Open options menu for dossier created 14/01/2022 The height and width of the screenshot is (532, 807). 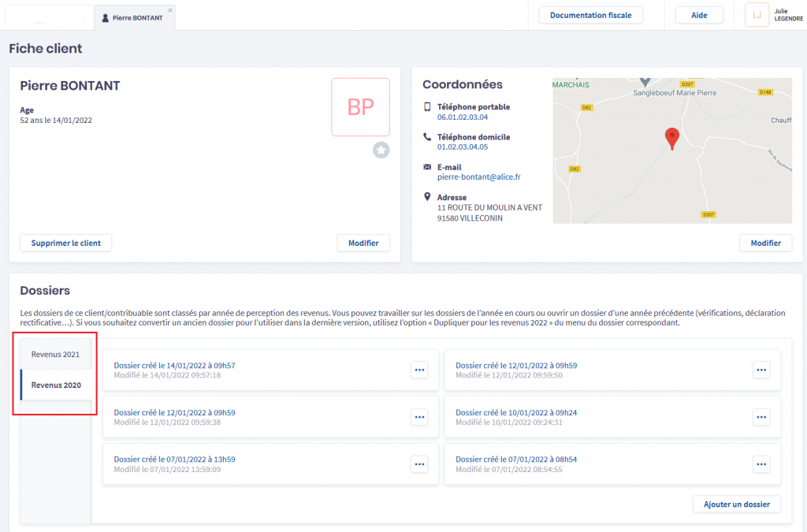click(419, 370)
